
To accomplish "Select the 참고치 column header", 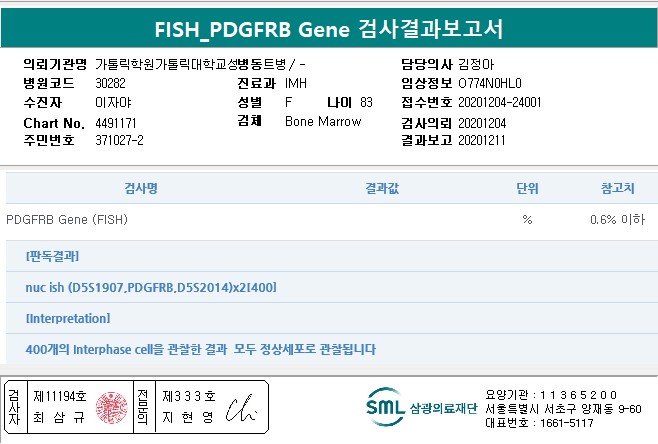I will pyautogui.click(x=617, y=188).
